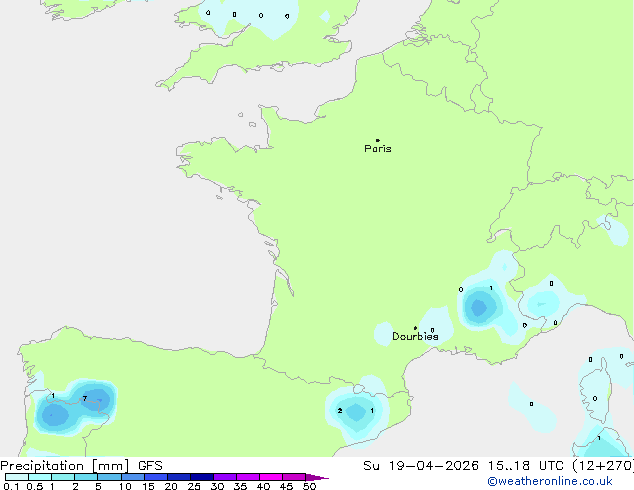This screenshot has height=490, width=634.
Task: Select the 15 to 20 mm legend swatch
Action: tap(155, 477)
